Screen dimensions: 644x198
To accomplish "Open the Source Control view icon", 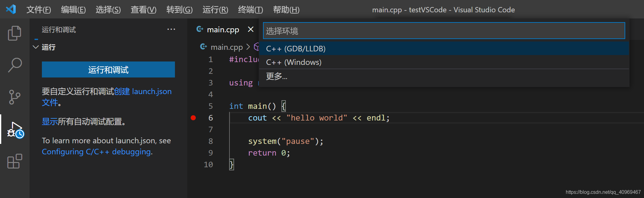I will (14, 97).
